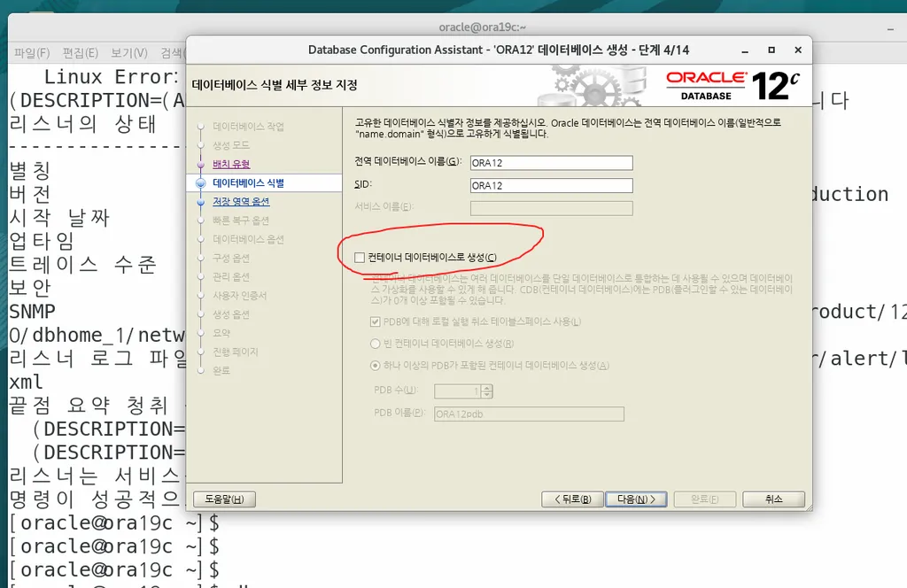Click the disabled 완료(F) finish button

coord(704,499)
